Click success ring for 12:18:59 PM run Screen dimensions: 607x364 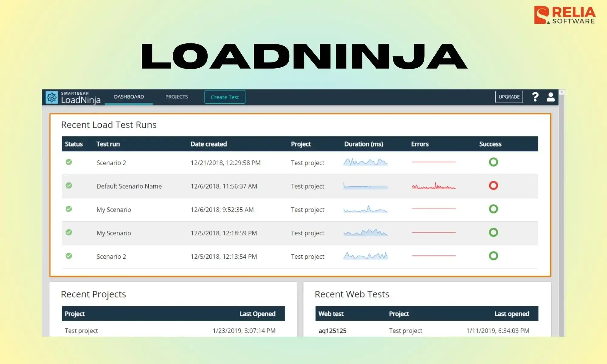(493, 232)
